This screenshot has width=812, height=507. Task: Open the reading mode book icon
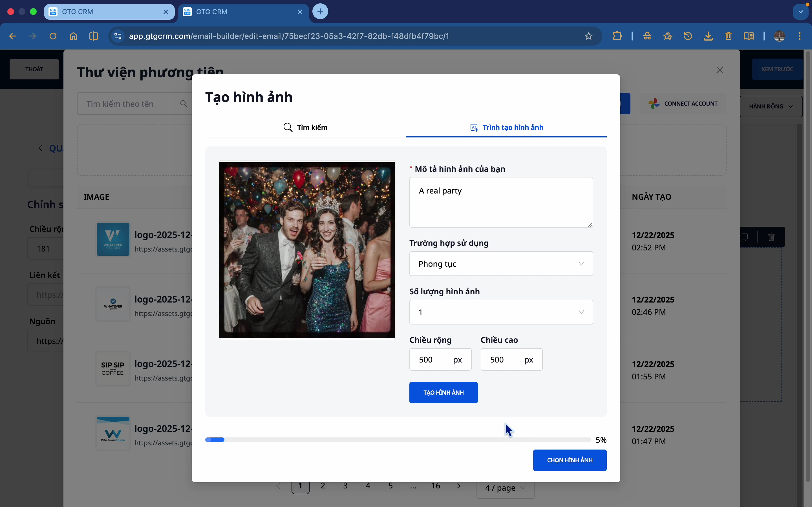[x=749, y=36]
